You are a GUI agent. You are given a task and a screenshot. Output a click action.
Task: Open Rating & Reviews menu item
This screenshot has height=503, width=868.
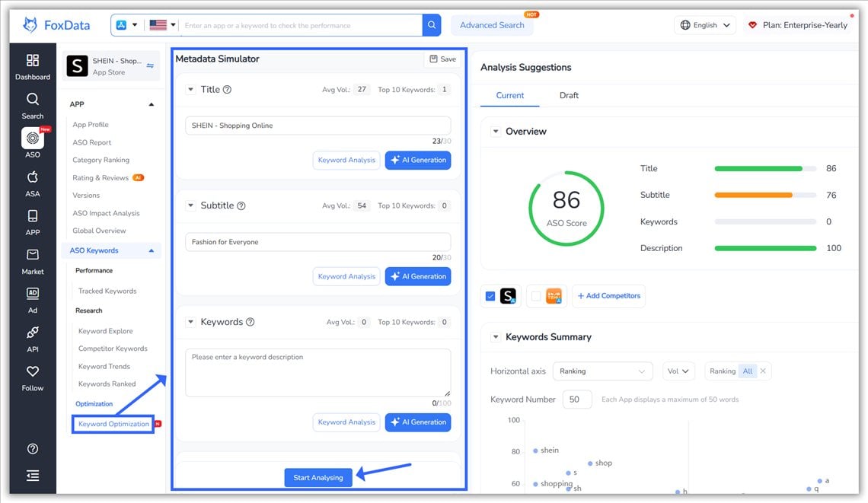coord(101,177)
